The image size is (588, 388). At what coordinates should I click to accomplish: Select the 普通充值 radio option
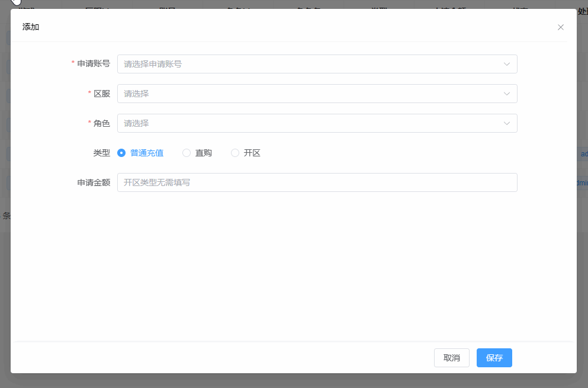pos(140,153)
